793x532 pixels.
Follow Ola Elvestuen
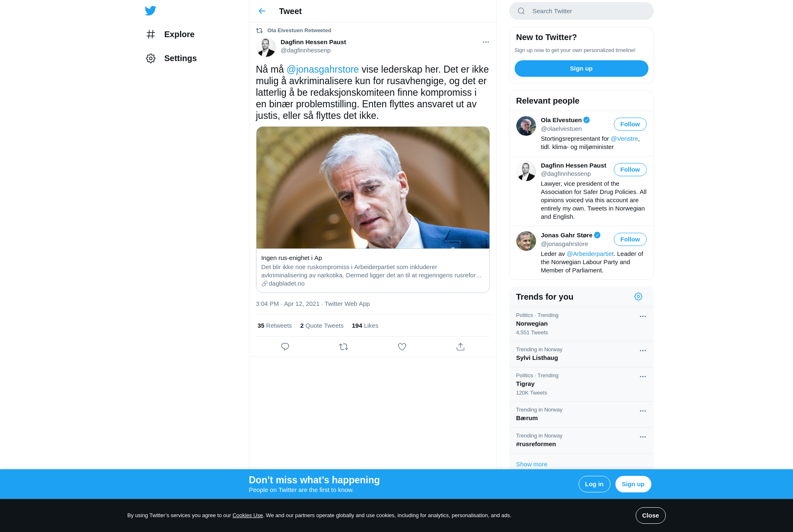coord(630,124)
